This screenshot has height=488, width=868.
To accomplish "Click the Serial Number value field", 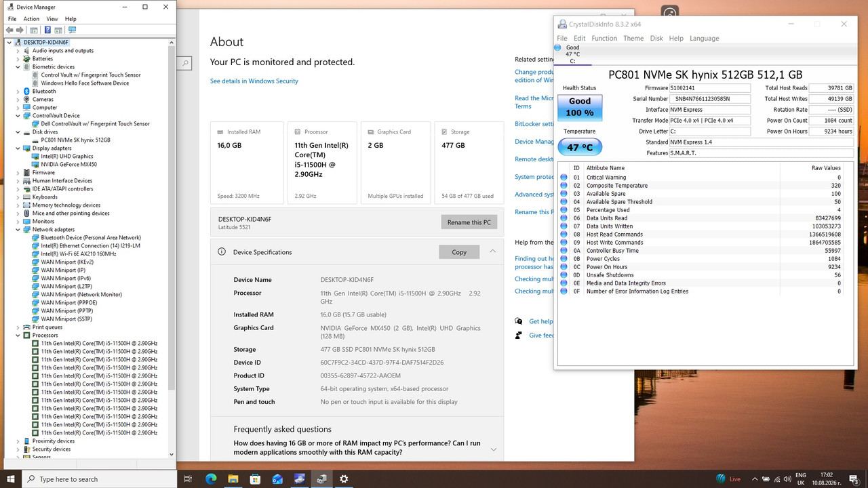I will point(710,99).
